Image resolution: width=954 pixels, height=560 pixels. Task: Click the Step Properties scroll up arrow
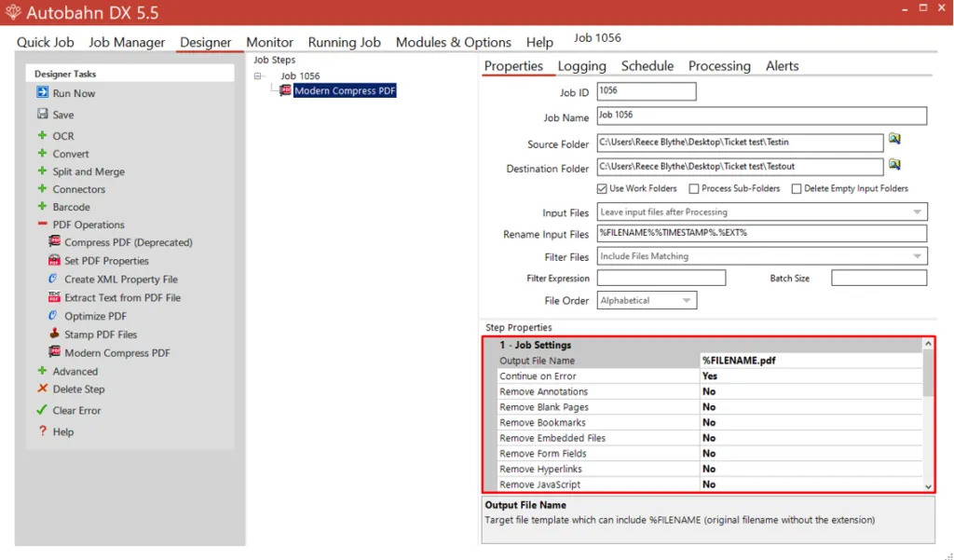[928, 343]
